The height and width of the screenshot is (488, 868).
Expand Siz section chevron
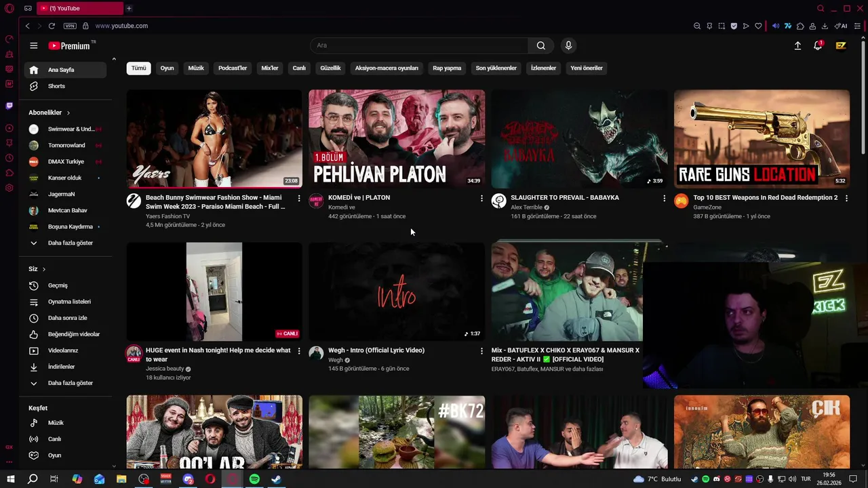pos(44,269)
